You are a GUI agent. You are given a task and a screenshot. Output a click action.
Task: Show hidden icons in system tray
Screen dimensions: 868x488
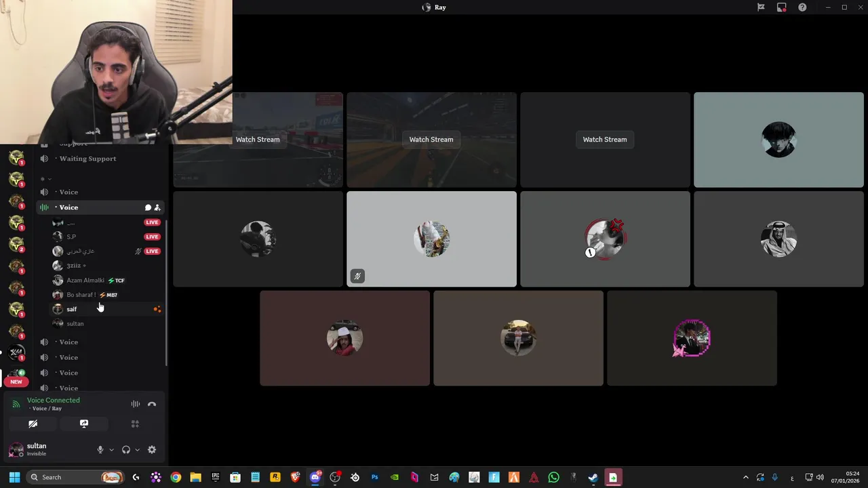point(745,477)
